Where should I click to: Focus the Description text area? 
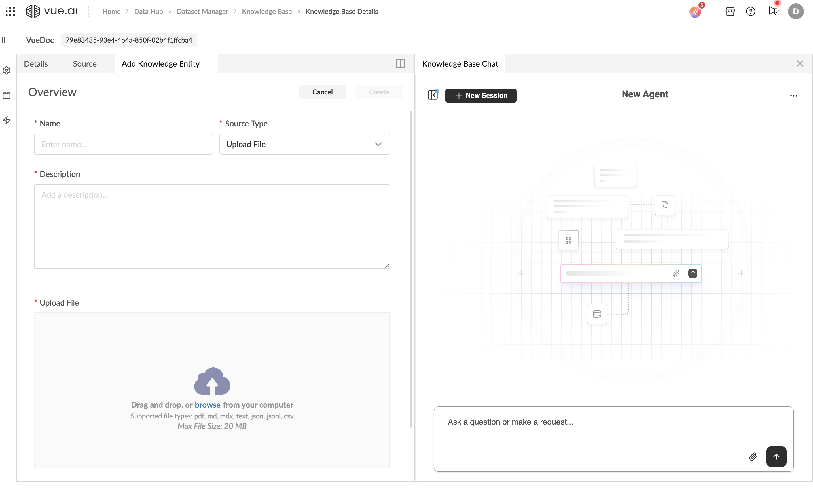pos(212,226)
